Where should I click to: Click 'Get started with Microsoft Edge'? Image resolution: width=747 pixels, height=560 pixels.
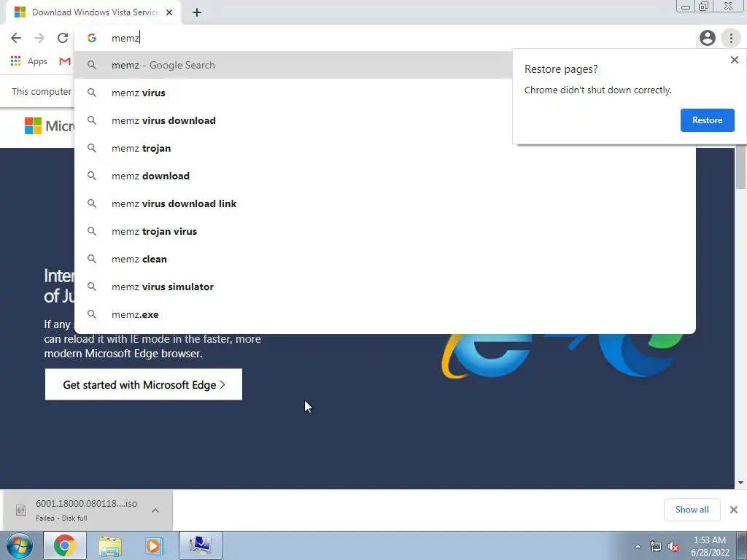point(144,384)
